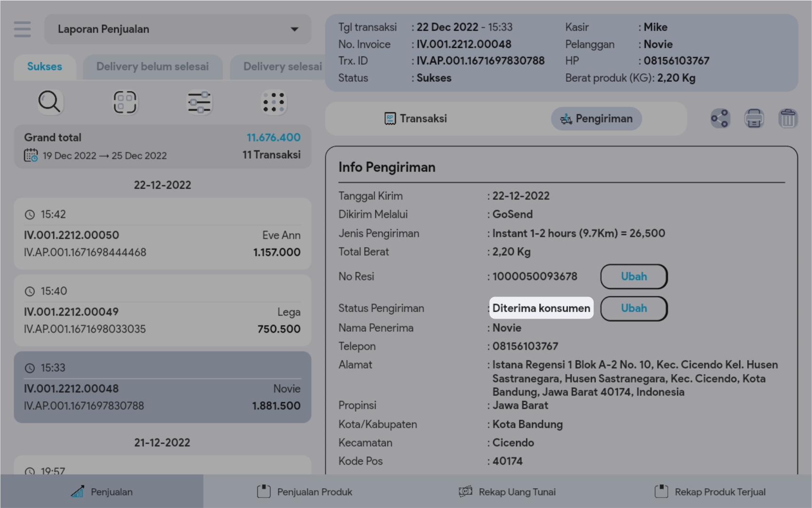Open Penjualan Produk bottom tab
This screenshot has height=508, width=812.
tap(305, 492)
